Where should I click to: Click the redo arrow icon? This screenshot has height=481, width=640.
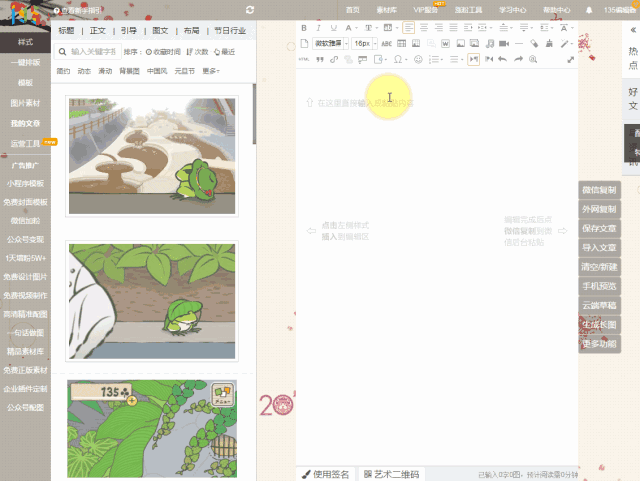click(518, 60)
